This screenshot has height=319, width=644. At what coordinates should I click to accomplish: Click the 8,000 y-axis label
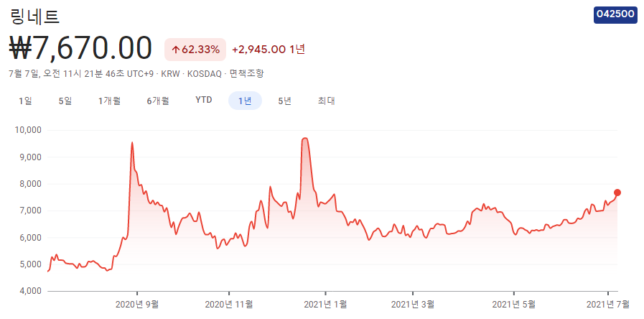click(x=30, y=184)
